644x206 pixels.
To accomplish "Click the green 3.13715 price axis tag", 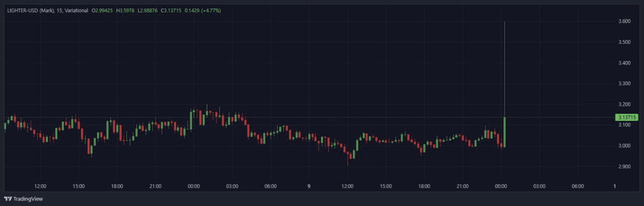I will (x=627, y=117).
